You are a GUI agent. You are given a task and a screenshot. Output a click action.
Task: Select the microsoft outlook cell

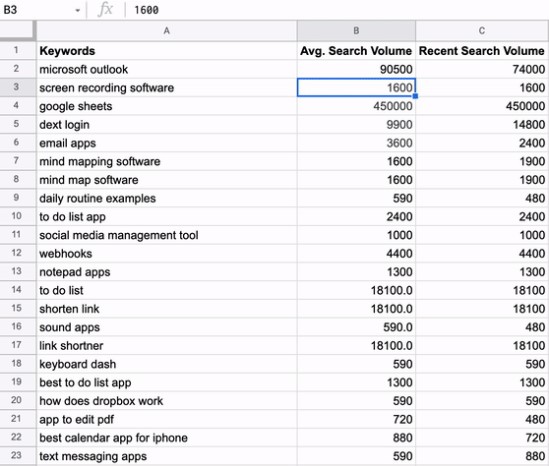(167, 69)
